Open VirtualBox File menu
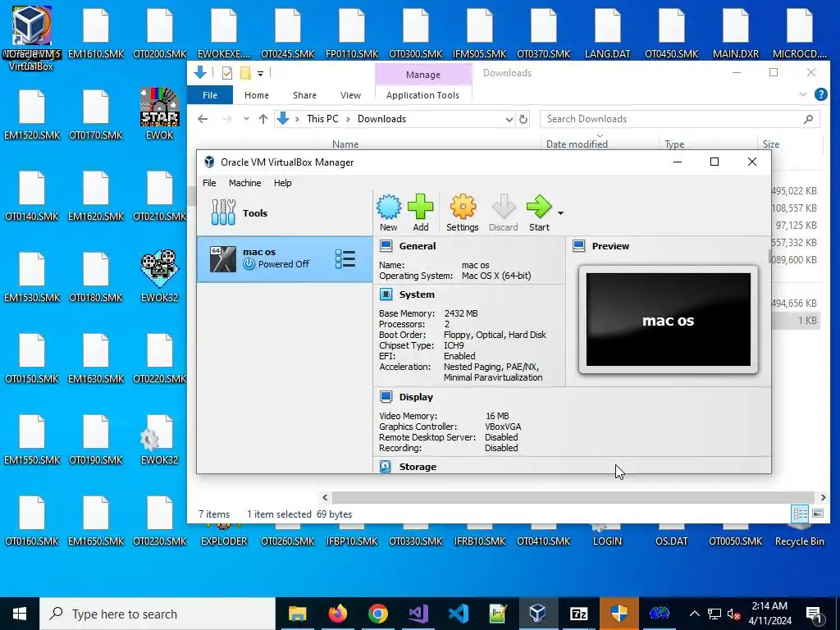 pyautogui.click(x=209, y=183)
